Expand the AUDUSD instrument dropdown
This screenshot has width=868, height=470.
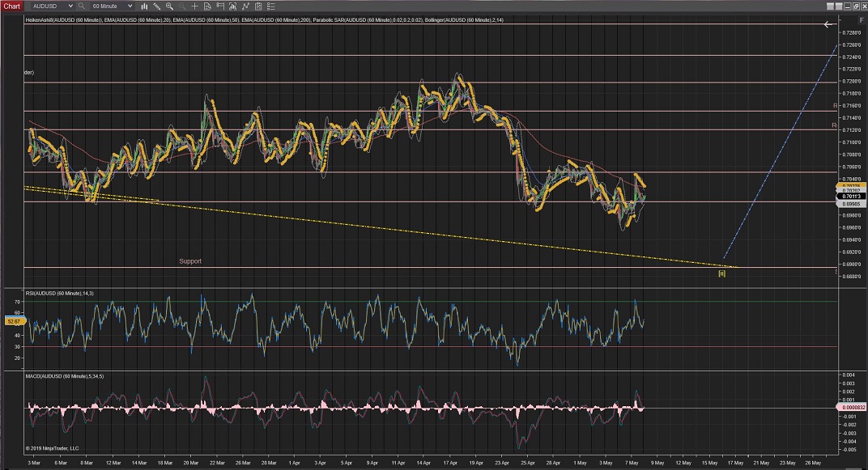click(70, 6)
